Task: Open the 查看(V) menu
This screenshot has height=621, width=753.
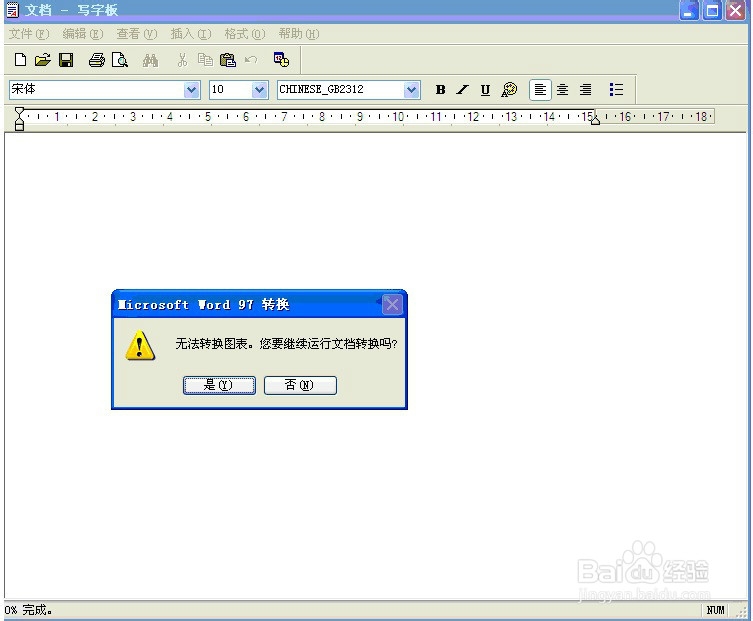Action: [x=137, y=34]
